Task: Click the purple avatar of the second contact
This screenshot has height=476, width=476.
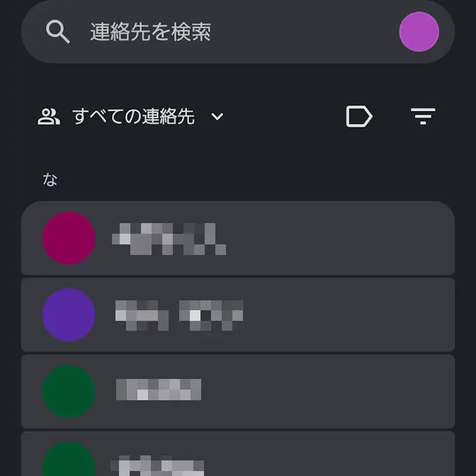Action: pos(69,315)
